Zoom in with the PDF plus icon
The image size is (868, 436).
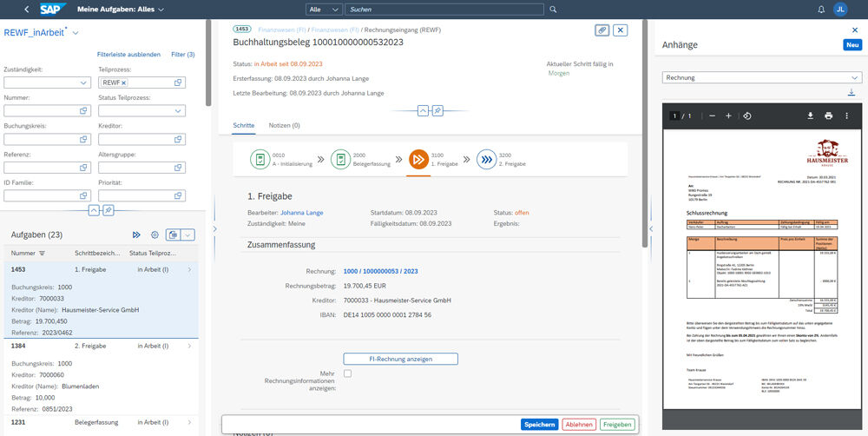(728, 116)
